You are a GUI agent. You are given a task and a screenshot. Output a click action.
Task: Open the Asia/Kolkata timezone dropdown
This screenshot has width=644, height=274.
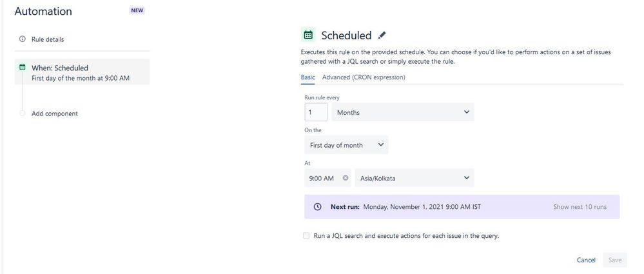pyautogui.click(x=415, y=178)
